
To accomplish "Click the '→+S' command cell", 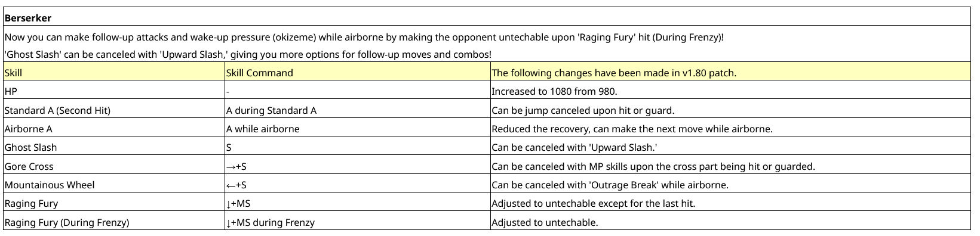I will (358, 166).
